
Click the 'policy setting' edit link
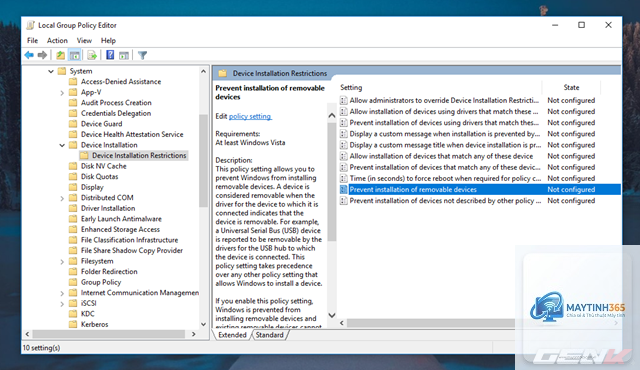[250, 116]
